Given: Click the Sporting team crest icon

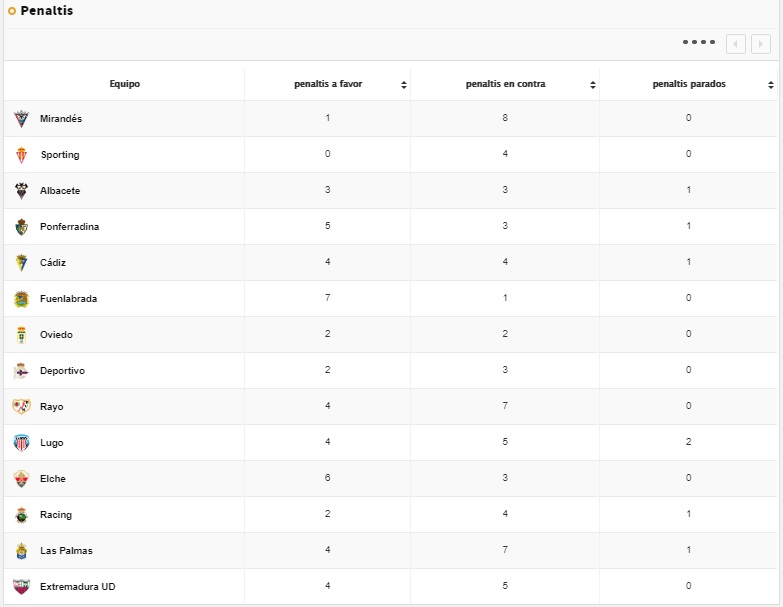Looking at the screenshot, I should [22, 155].
